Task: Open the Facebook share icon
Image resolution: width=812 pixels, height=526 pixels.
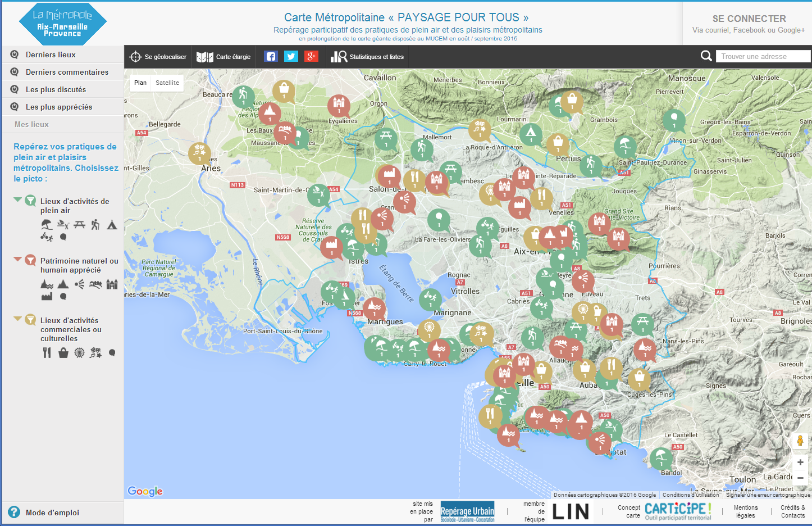Action: [x=271, y=57]
